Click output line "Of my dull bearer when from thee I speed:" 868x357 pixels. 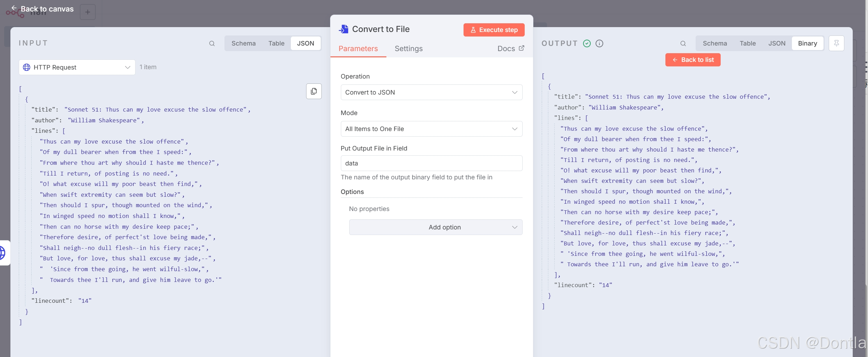tap(636, 139)
